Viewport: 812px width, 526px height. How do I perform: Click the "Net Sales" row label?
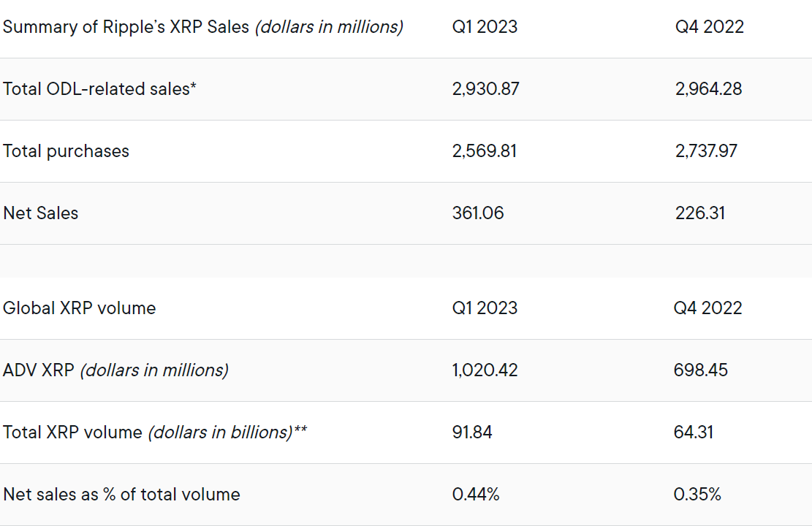[40, 213]
